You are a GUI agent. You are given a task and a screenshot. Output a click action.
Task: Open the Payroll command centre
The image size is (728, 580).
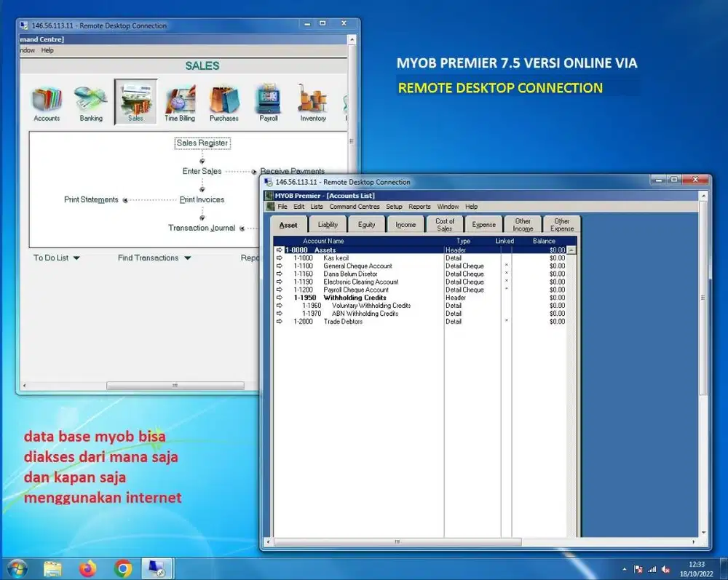[x=268, y=100]
